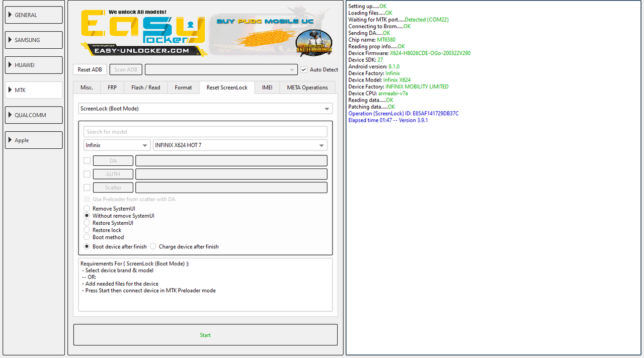Click the Operation {ScreenLock} ID log line

coord(404,114)
